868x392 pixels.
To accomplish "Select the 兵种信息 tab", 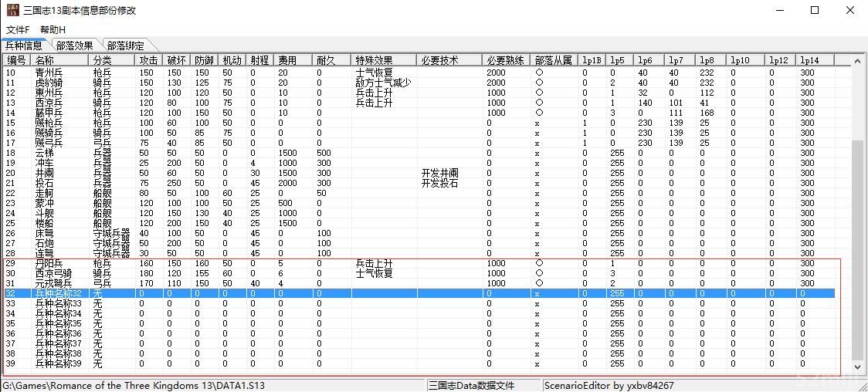I will 24,46.
